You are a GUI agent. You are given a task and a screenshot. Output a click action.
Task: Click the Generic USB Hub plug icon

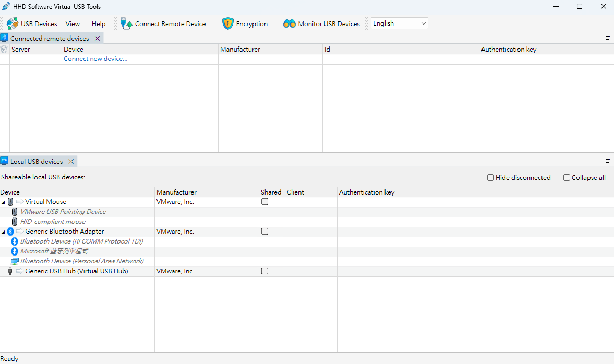tap(10, 271)
